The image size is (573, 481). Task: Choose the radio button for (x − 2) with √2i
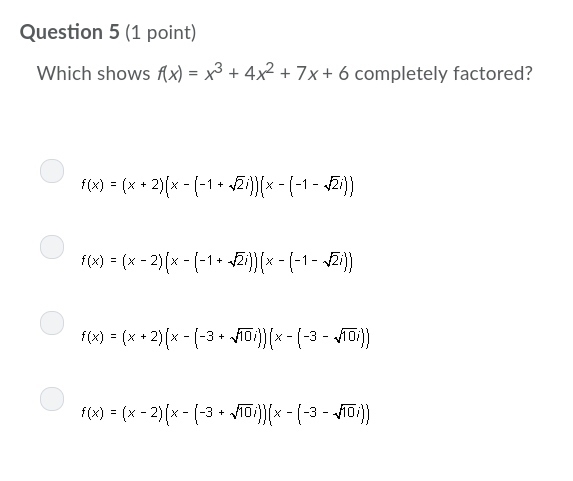coord(52,247)
